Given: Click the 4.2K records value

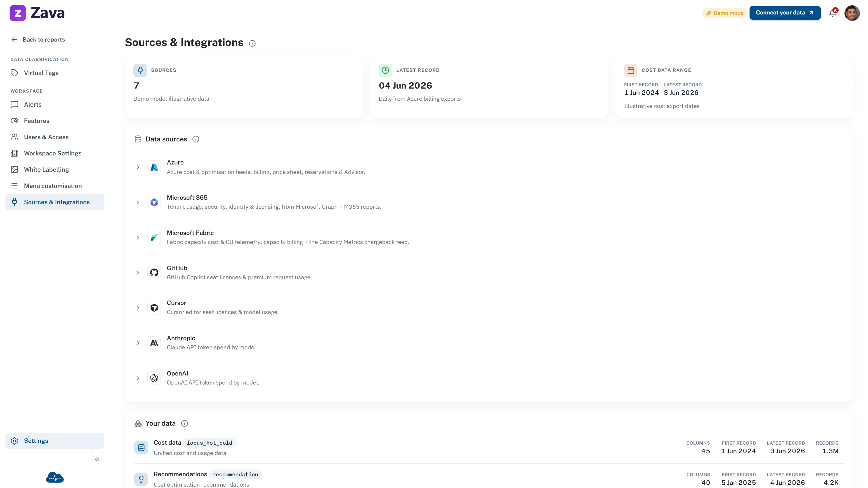Looking at the screenshot, I should pyautogui.click(x=831, y=483).
